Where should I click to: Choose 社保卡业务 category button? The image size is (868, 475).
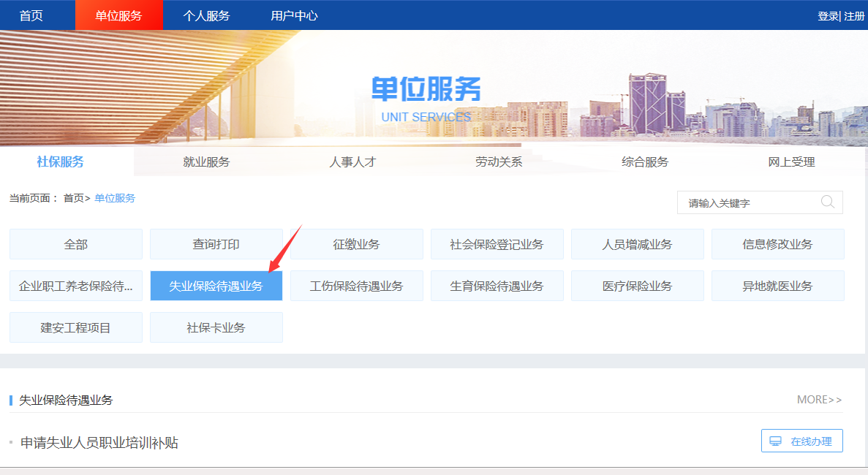pyautogui.click(x=216, y=327)
